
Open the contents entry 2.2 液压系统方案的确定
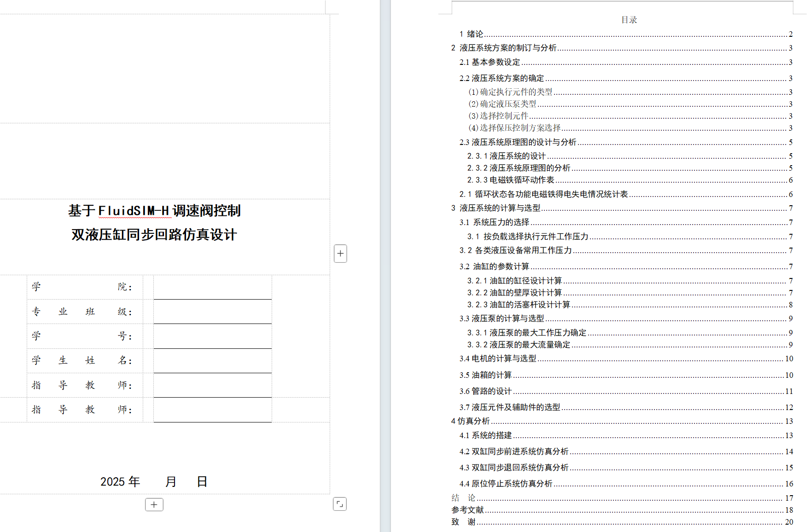click(x=626, y=78)
